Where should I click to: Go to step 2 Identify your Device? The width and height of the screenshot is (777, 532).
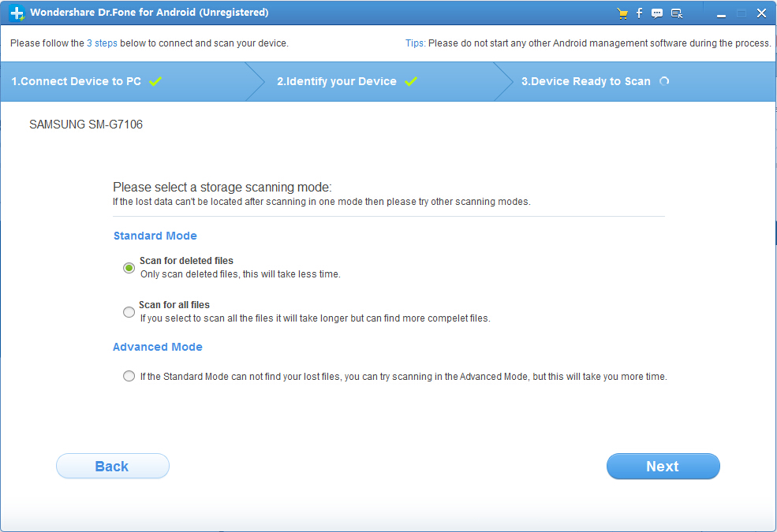tap(337, 81)
